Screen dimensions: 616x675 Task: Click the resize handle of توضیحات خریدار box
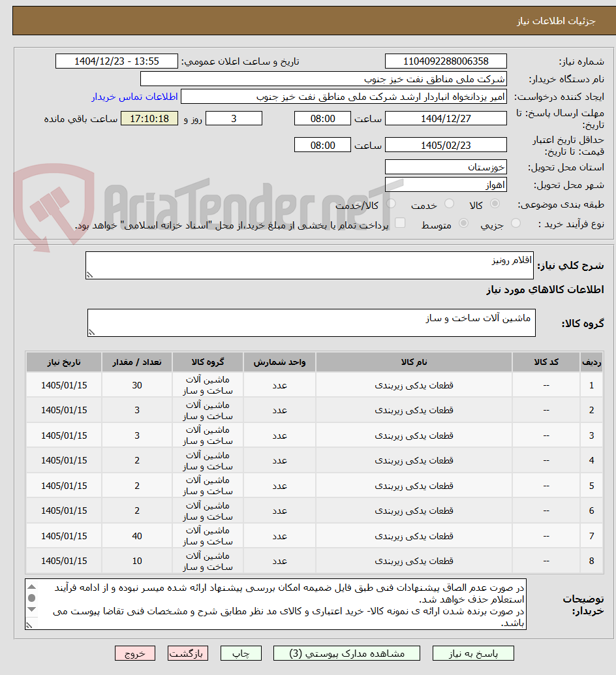coord(29,625)
